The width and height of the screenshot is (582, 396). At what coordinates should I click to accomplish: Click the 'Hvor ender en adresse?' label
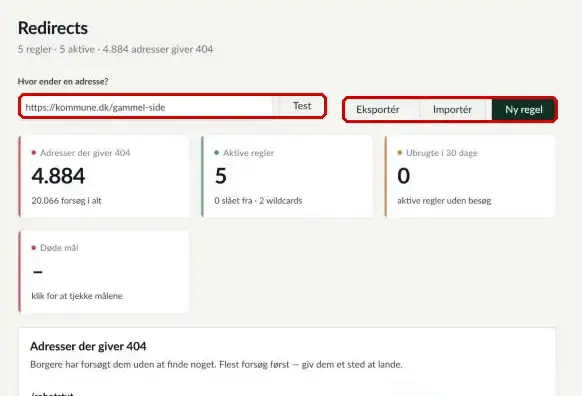pyautogui.click(x=63, y=81)
